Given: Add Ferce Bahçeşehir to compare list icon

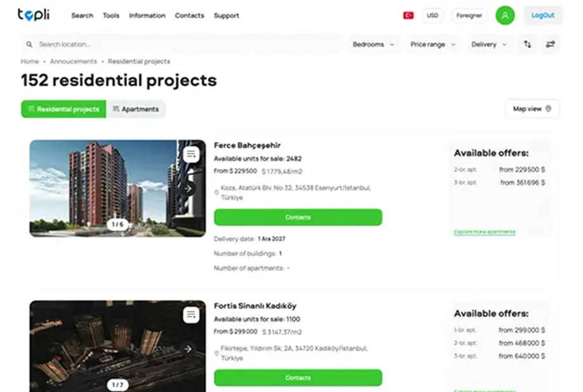Looking at the screenshot, I should pyautogui.click(x=191, y=154).
